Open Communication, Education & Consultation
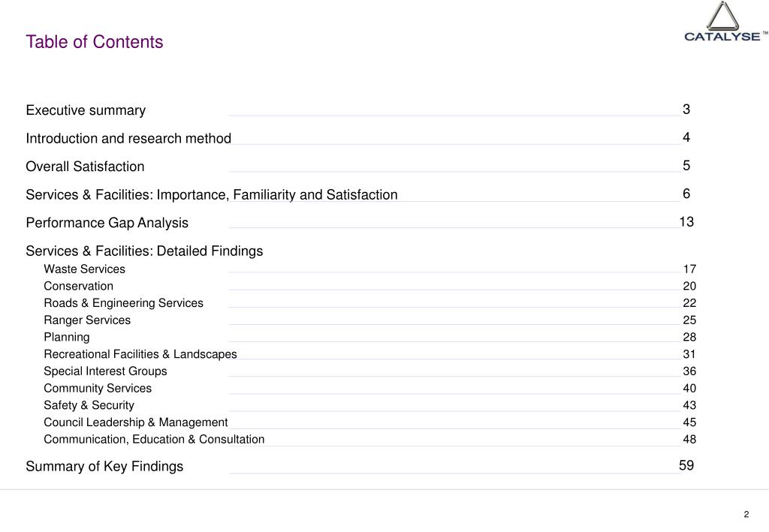 point(154,440)
